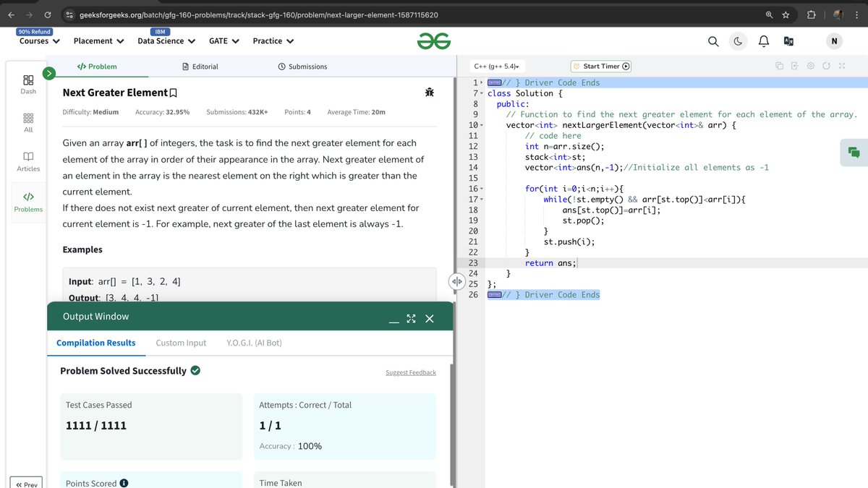Select the Custom Input tab
The height and width of the screenshot is (488, 868).
181,343
